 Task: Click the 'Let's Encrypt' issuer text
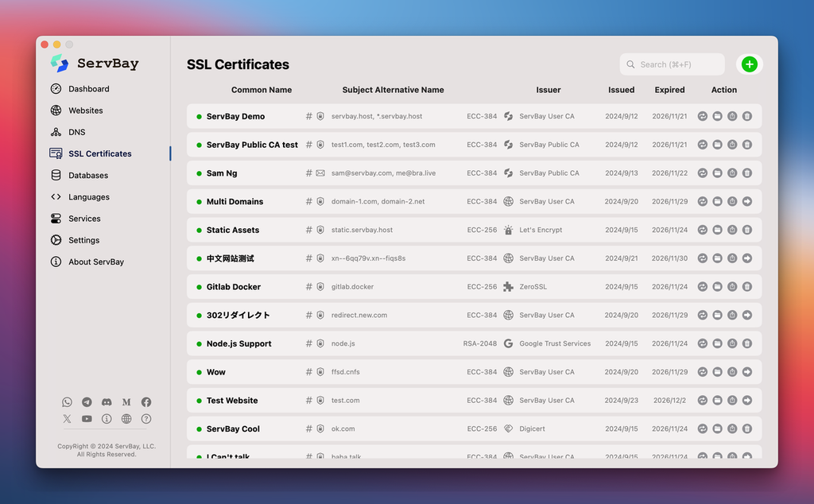click(541, 230)
